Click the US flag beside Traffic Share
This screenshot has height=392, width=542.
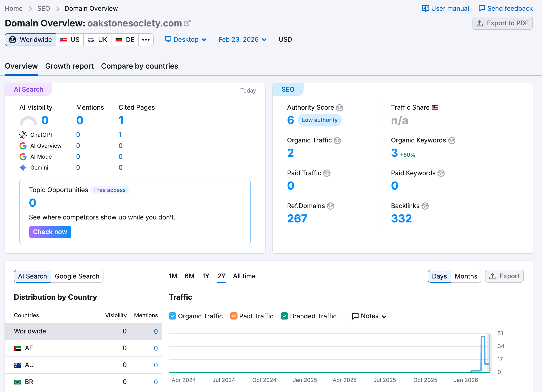pos(435,108)
